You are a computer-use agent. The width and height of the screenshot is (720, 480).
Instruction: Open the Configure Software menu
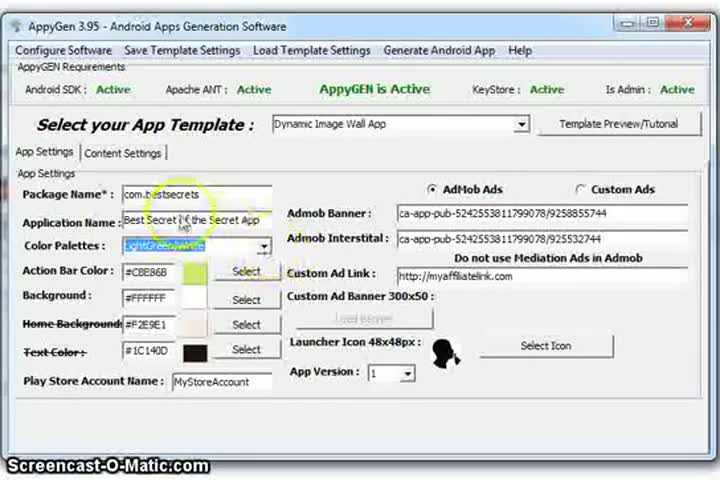pyautogui.click(x=63, y=50)
